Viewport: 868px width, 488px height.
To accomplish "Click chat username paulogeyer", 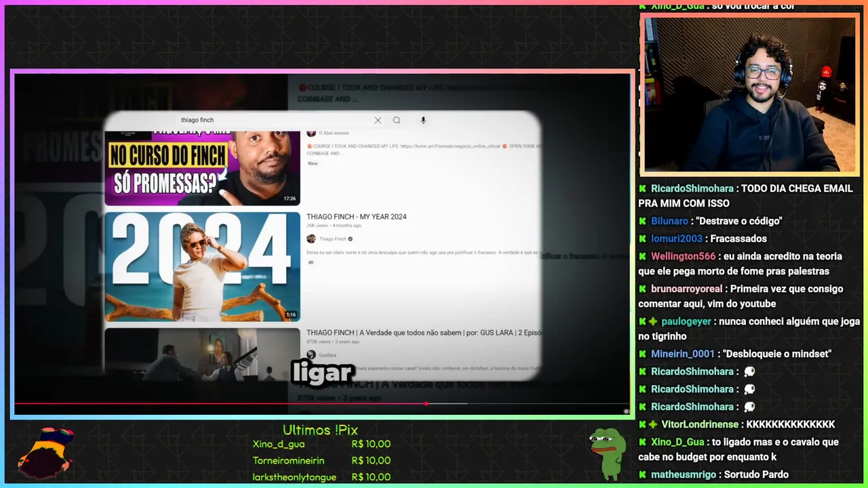I will point(686,321).
